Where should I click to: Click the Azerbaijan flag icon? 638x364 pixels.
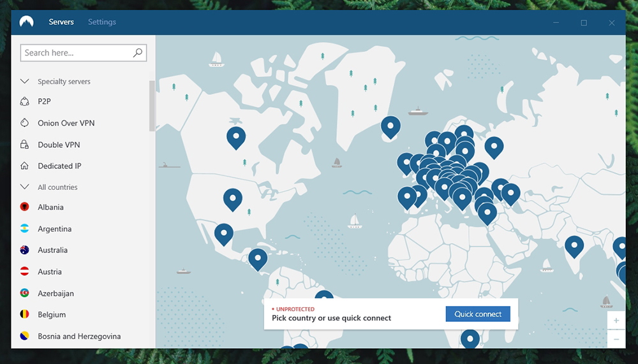click(24, 293)
